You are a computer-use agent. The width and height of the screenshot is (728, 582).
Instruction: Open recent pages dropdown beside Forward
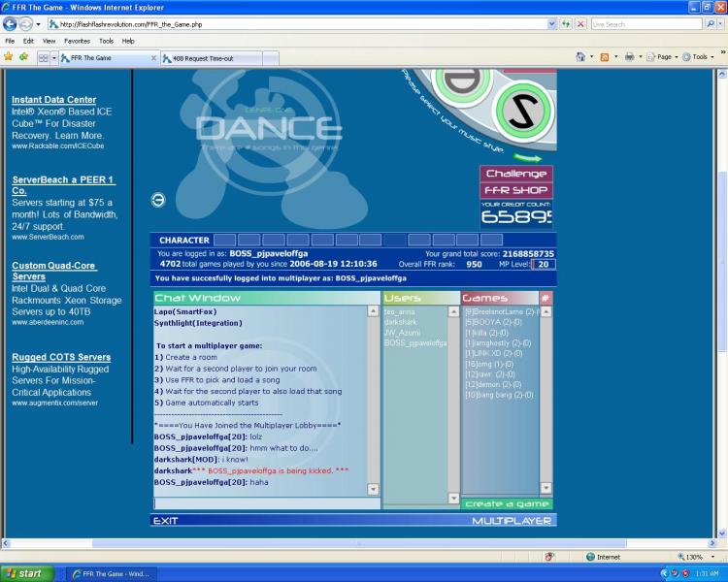click(x=38, y=24)
